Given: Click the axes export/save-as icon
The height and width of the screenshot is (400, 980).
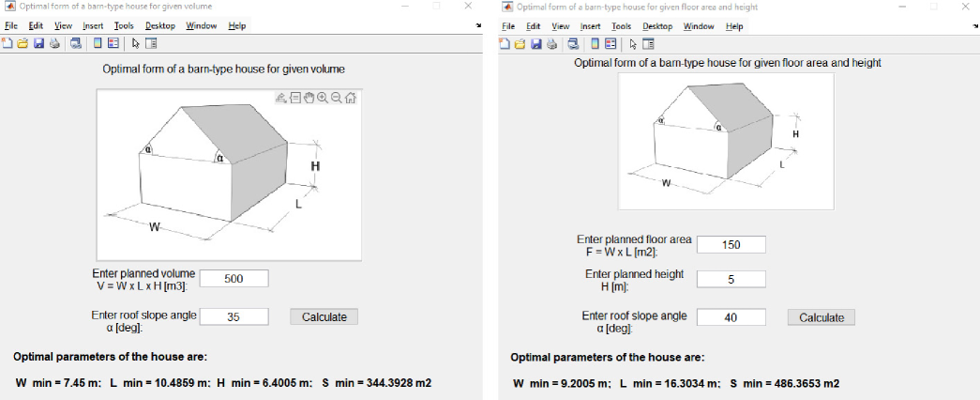Looking at the screenshot, I should coord(280,98).
